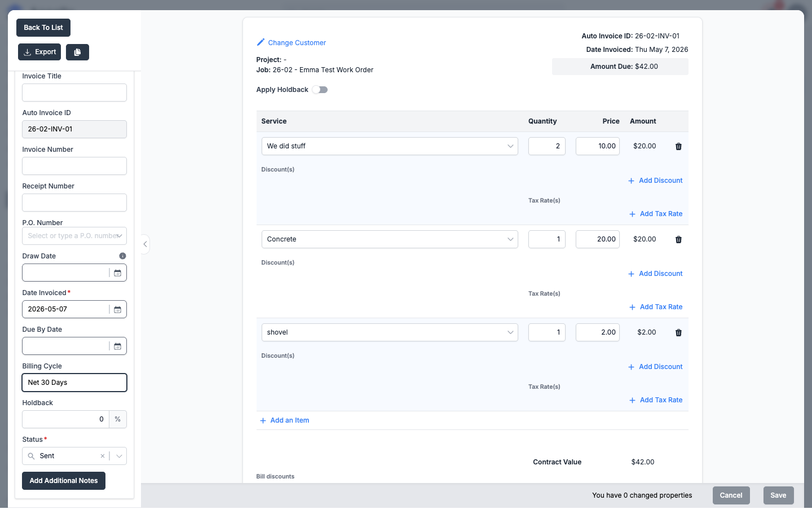Edit the shovel quantity field

pos(547,332)
